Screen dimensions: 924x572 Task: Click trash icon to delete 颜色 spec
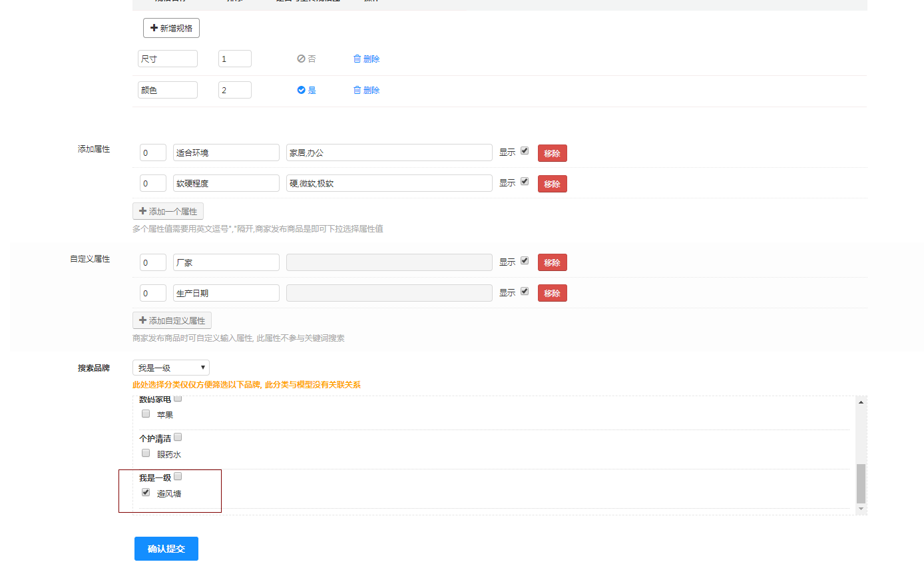(x=357, y=90)
